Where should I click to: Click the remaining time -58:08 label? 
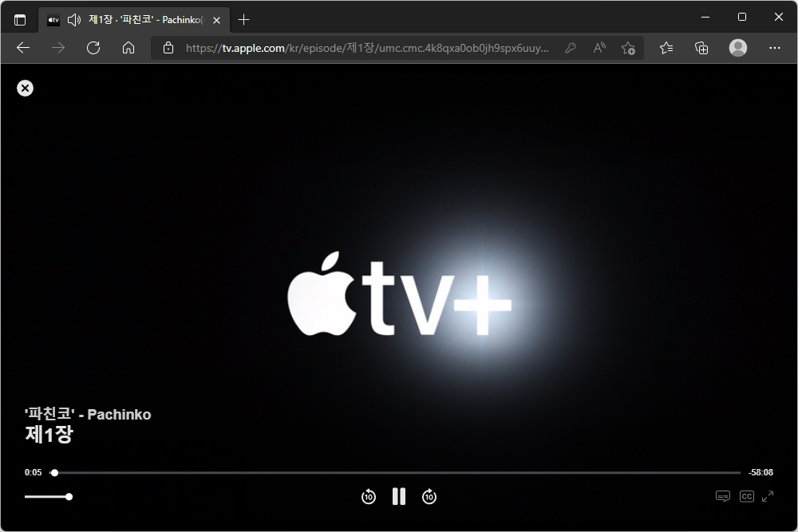tap(760, 472)
